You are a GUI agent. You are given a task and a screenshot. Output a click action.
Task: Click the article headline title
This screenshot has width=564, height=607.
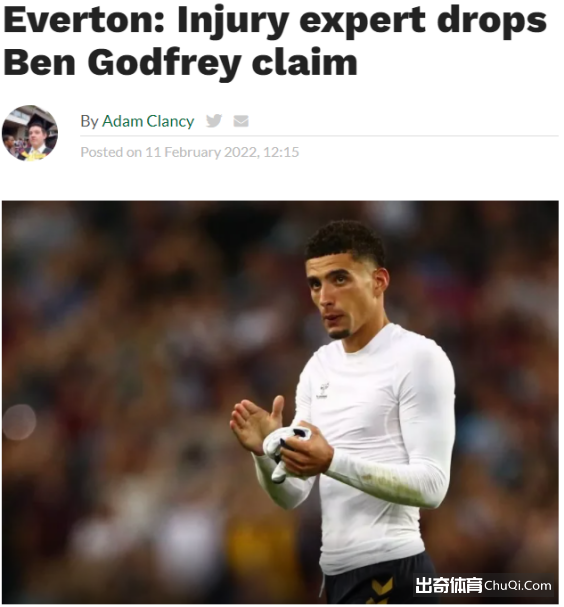pos(275,41)
